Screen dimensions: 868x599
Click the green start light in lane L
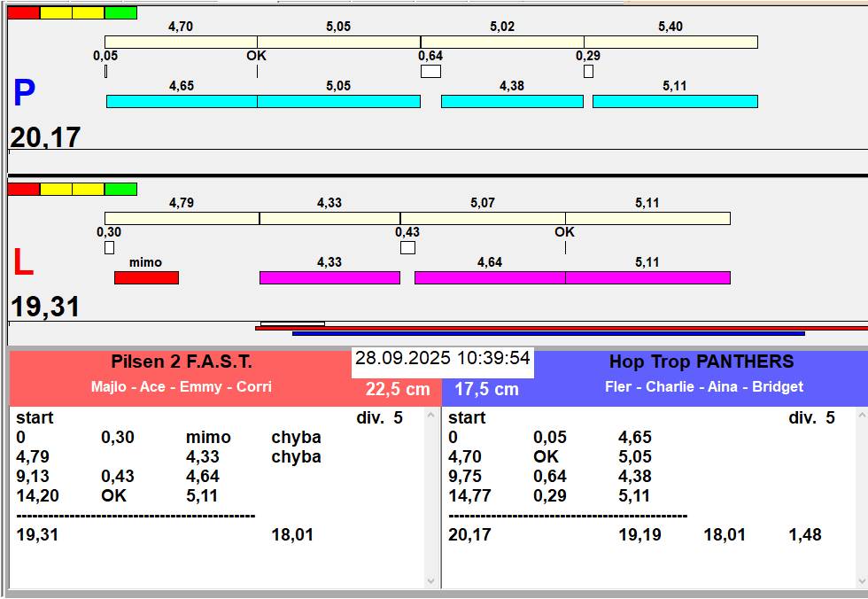pos(120,190)
